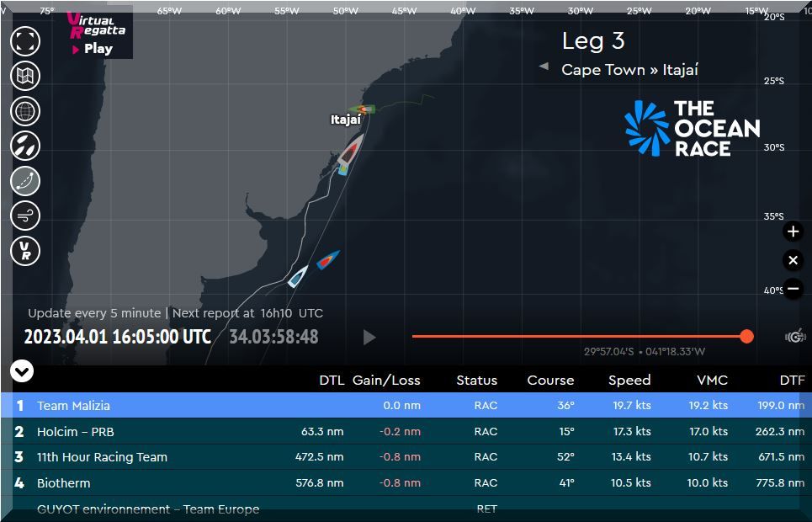Sort leaderboard by Speed column header
Viewport: 812px width, 522px height.
coord(629,380)
